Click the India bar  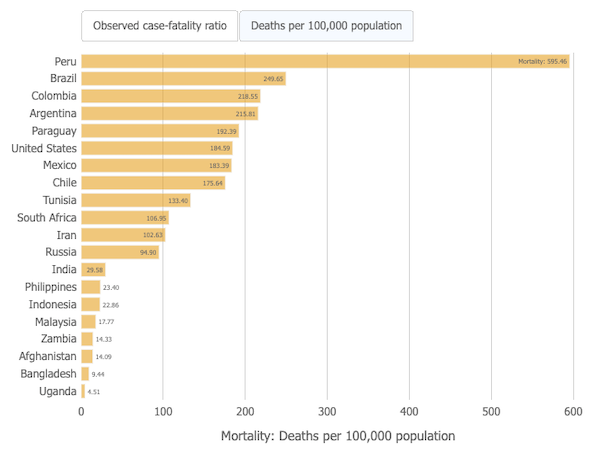93,269
